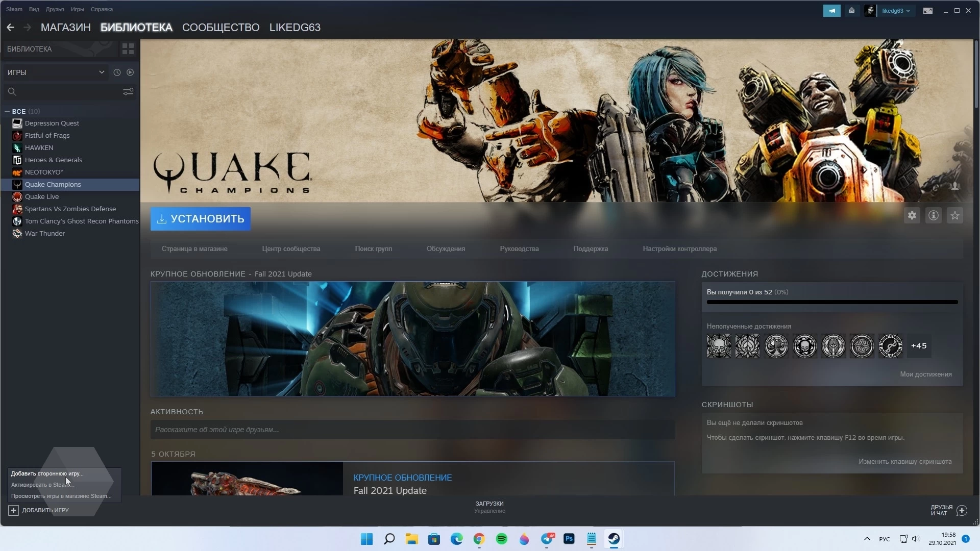Go back with the left arrow
The image size is (980, 551).
11,28
